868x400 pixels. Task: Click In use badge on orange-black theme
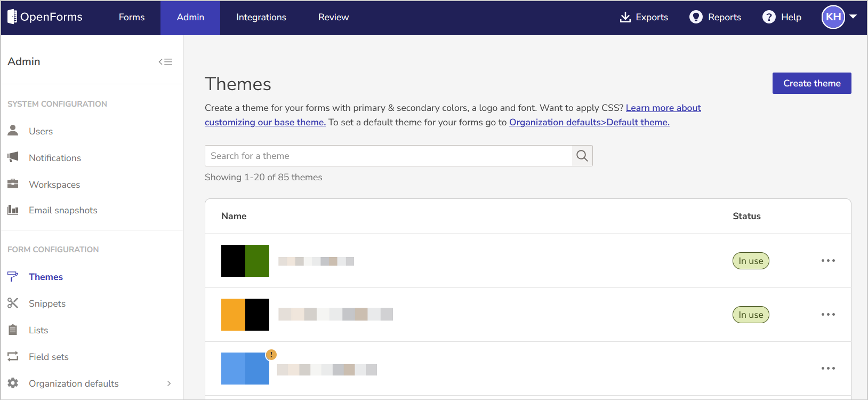click(x=751, y=315)
